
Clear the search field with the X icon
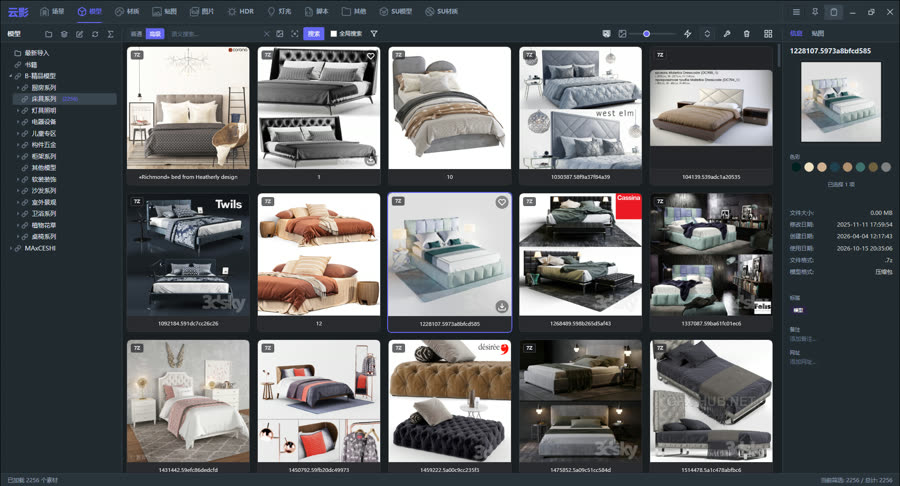(266, 34)
